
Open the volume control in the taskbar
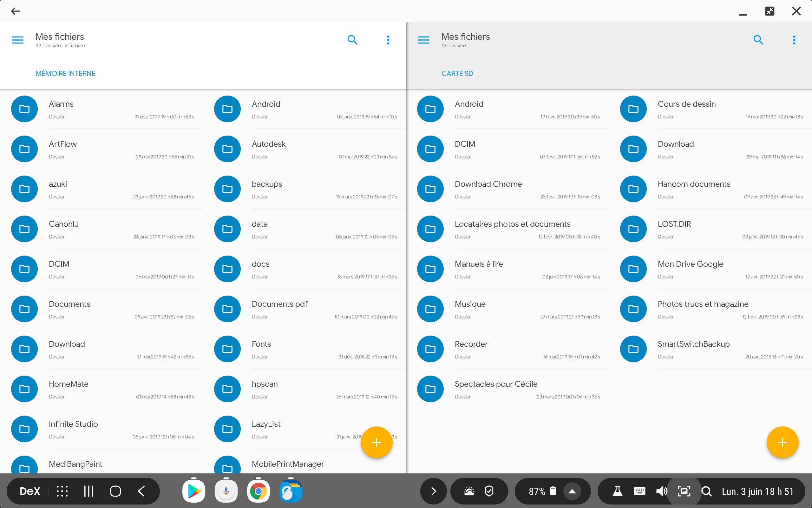[662, 491]
